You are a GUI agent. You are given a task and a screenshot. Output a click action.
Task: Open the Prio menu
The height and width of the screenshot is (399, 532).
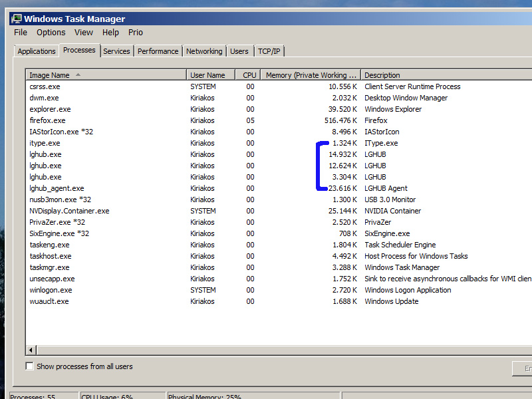pyautogui.click(x=136, y=33)
